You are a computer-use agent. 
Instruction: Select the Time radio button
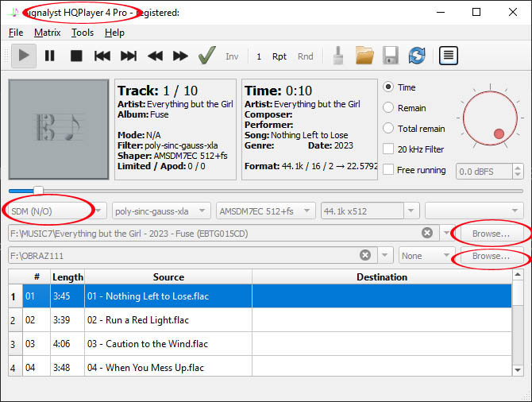388,87
